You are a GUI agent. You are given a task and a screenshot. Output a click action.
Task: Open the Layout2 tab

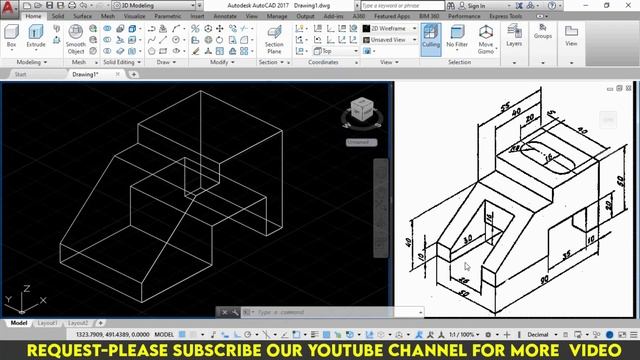[78, 323]
